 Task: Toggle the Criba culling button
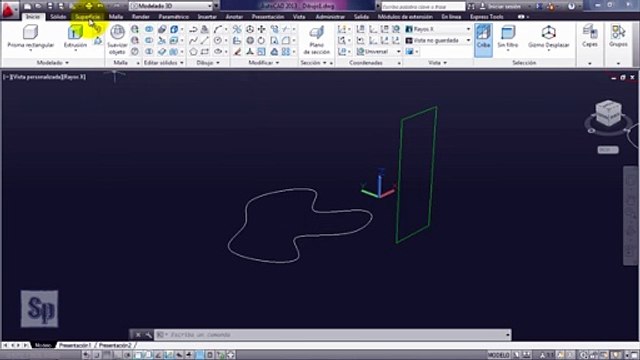(x=483, y=40)
